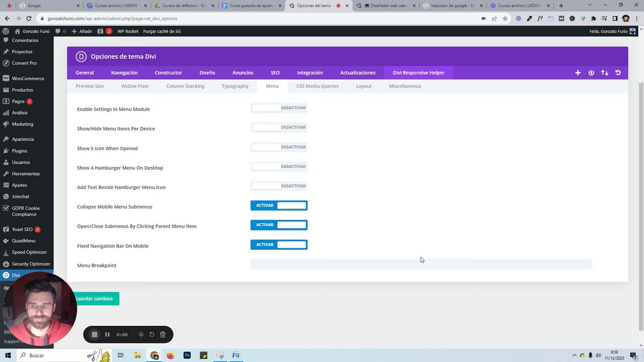Disable Collapse Mobile Menu Submenus switch

click(279, 206)
